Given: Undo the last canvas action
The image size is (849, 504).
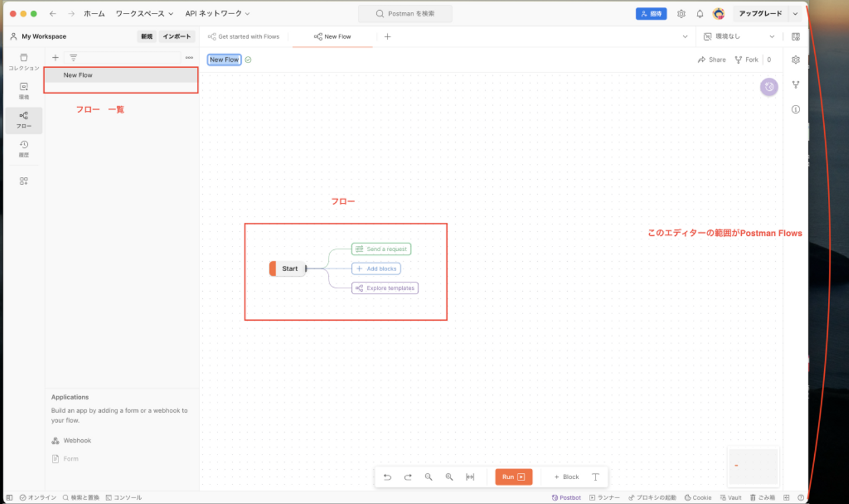Looking at the screenshot, I should tap(387, 477).
